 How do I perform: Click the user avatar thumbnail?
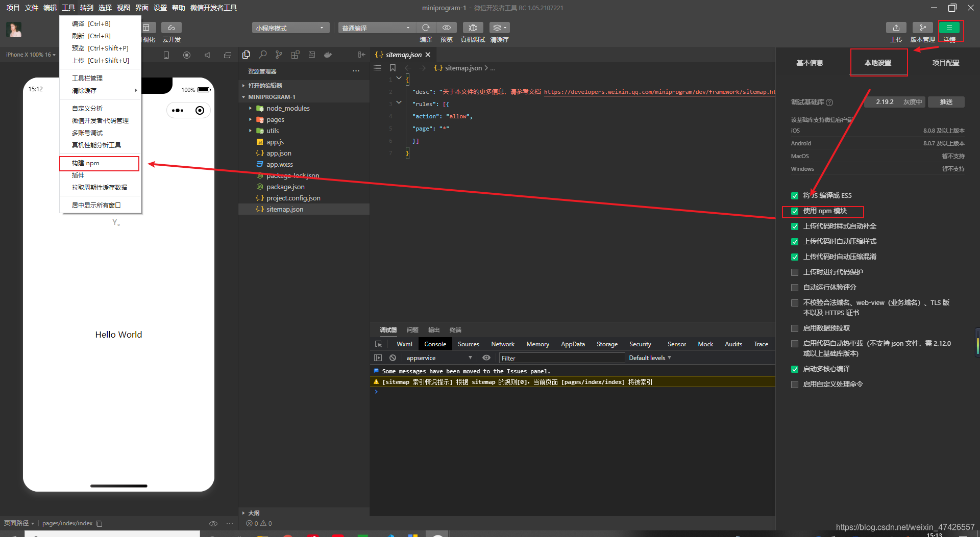(14, 30)
